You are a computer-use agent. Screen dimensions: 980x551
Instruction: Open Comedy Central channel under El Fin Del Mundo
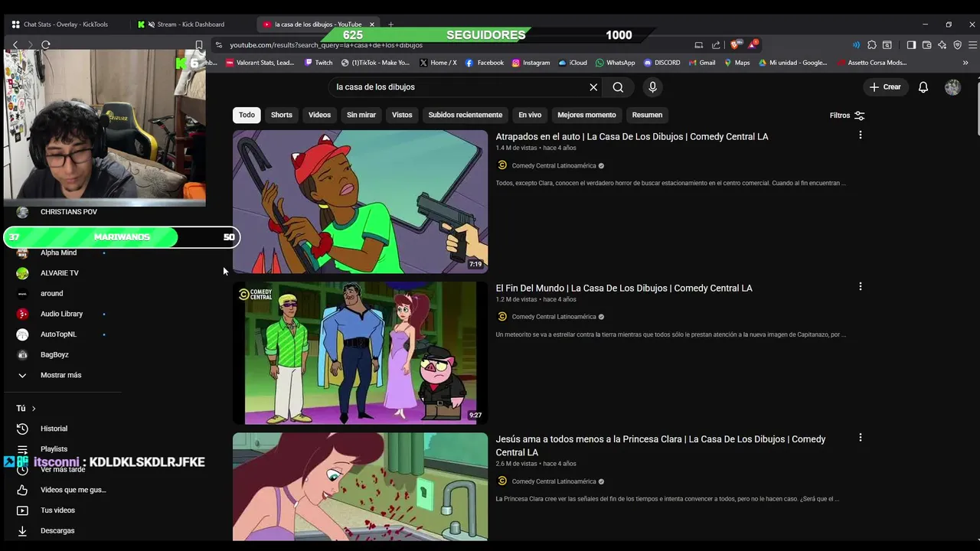(554, 317)
